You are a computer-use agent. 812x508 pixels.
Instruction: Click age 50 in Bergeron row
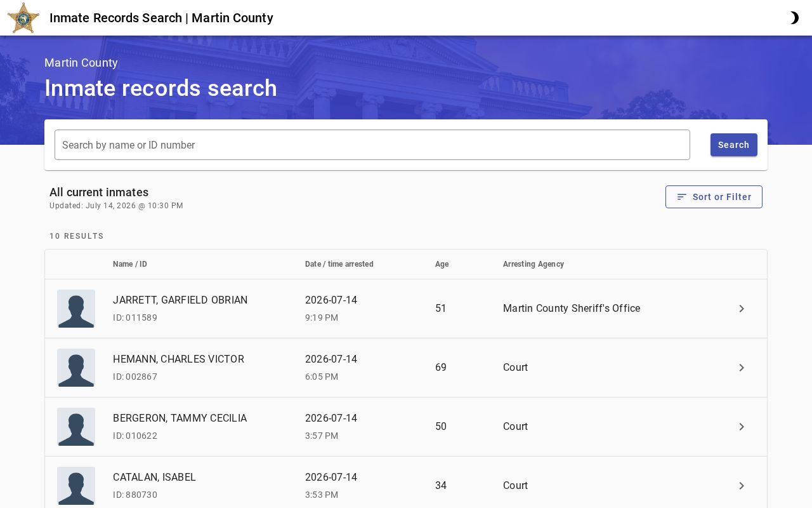tap(441, 427)
